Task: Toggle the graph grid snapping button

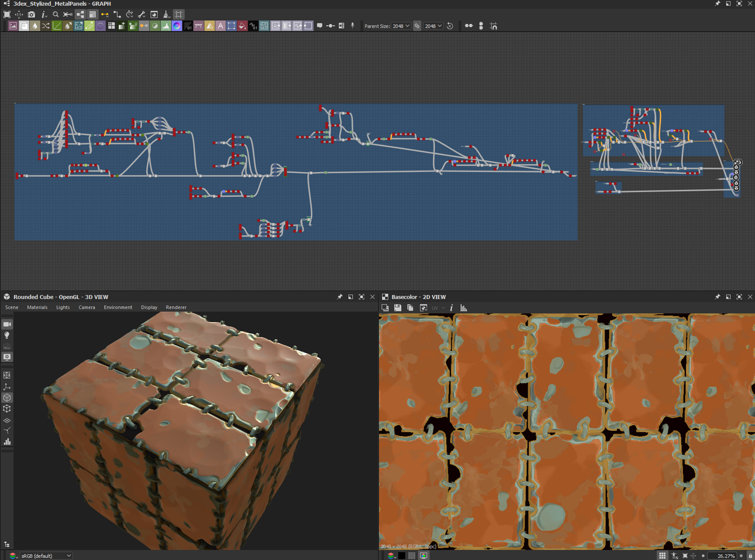Action: pos(179,14)
